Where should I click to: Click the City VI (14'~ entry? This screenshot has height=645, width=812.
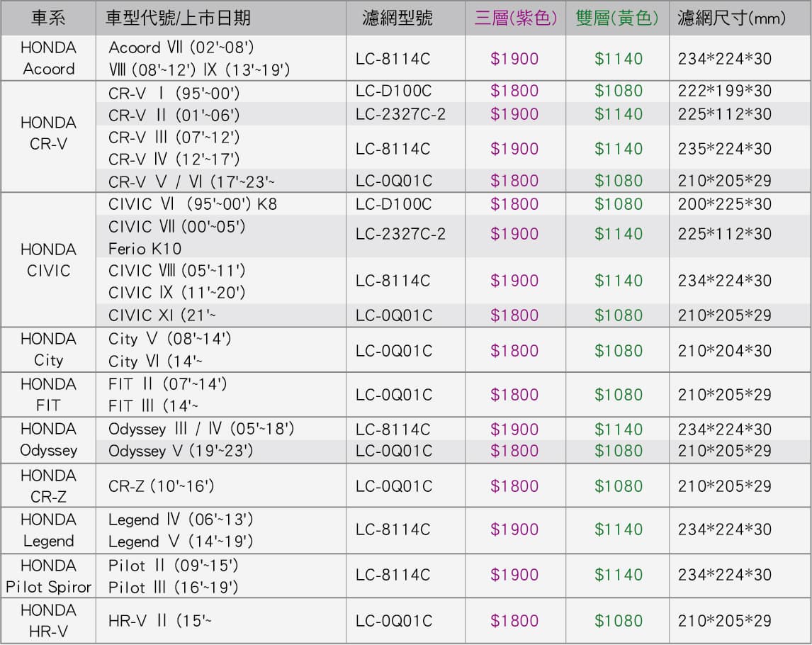pyautogui.click(x=155, y=361)
